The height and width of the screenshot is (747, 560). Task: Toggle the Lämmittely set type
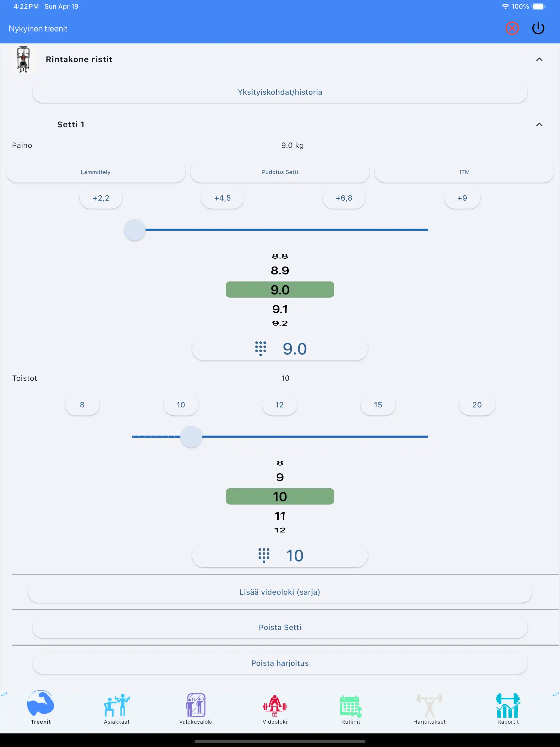pos(96,172)
